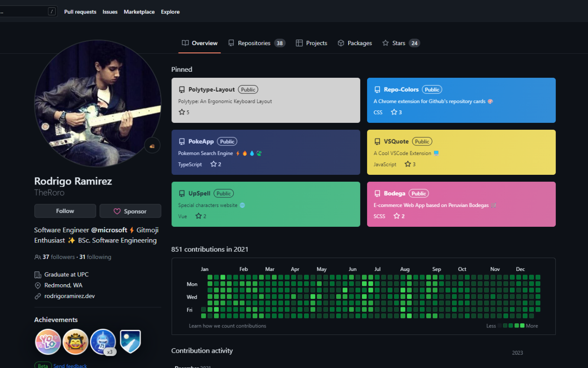Click the star count on Polytype-Layout
This screenshot has width=588, height=368.
pos(184,112)
